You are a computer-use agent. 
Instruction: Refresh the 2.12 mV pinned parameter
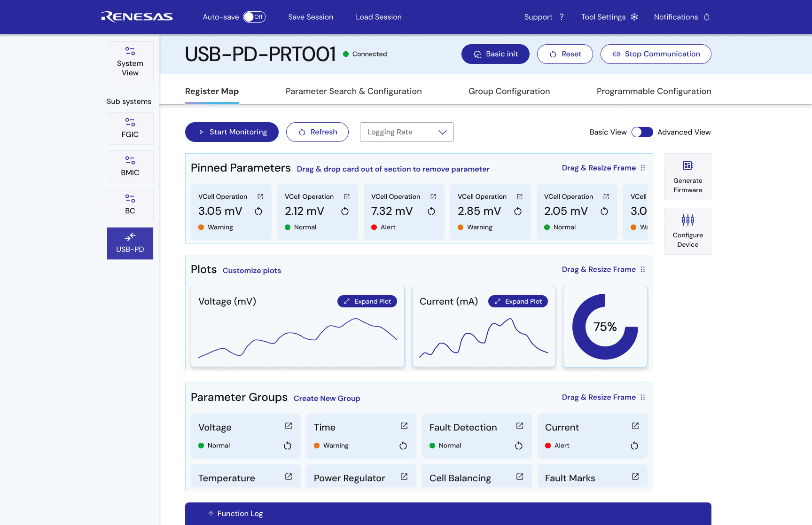345,211
